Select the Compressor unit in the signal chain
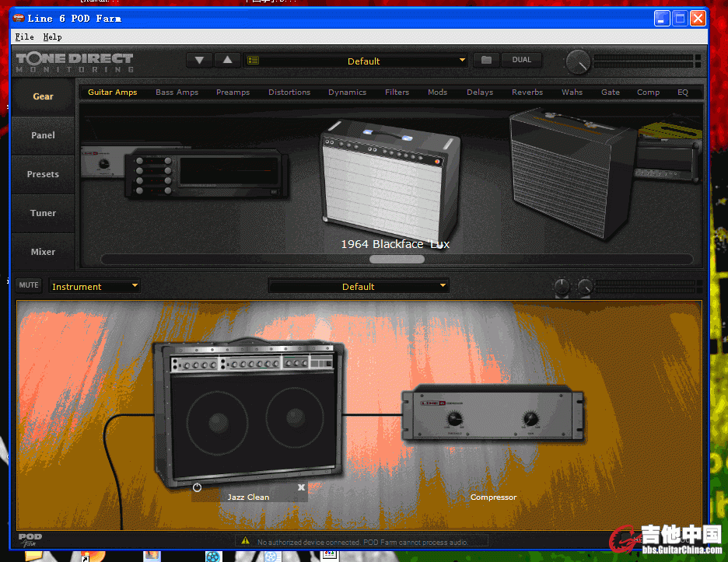728x562 pixels. tap(493, 413)
